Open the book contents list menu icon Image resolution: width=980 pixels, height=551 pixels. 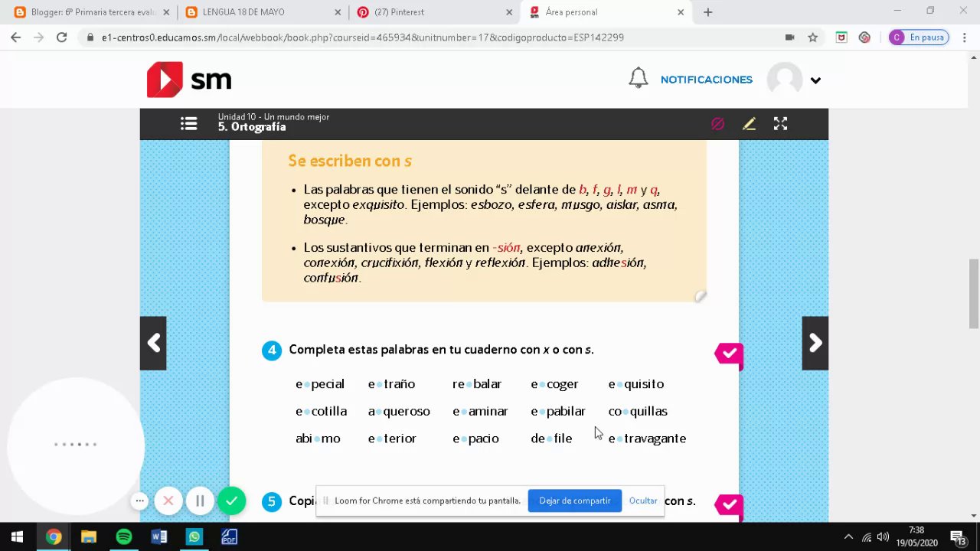pyautogui.click(x=189, y=124)
